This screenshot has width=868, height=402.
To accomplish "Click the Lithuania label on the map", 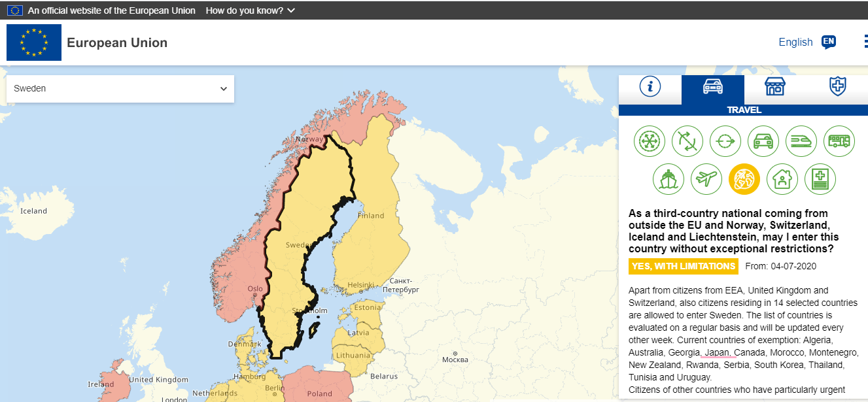I will coord(353,356).
